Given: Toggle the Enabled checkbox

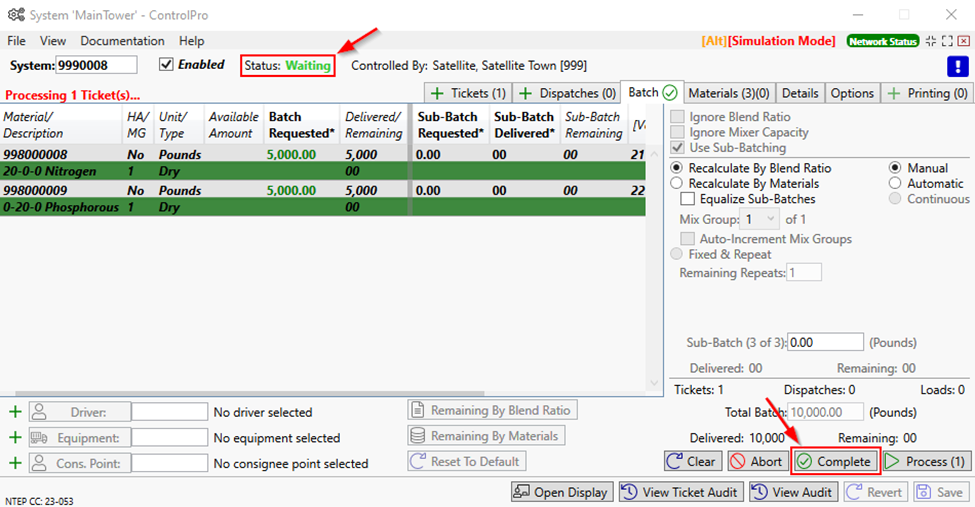Looking at the screenshot, I should [166, 65].
